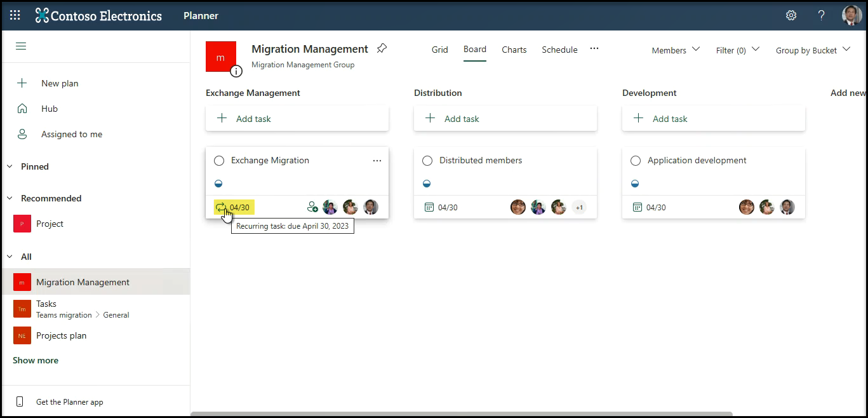868x418 pixels.
Task: Click the +1 extra assignees indicator
Action: (578, 206)
